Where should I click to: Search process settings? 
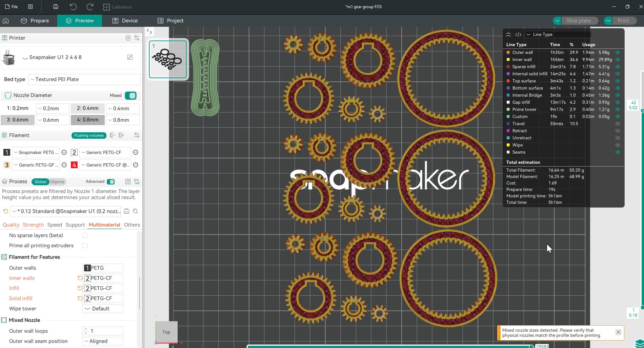pos(136,211)
